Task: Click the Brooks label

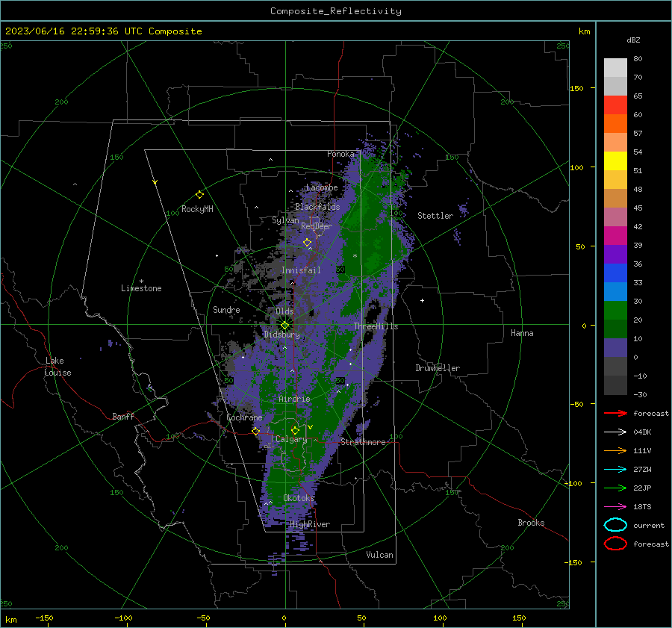Action: (x=531, y=523)
